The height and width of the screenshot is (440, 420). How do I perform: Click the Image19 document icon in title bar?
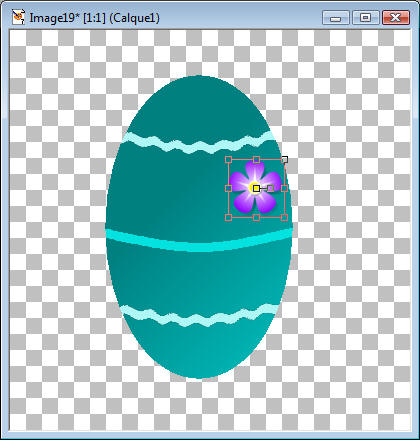[18, 17]
